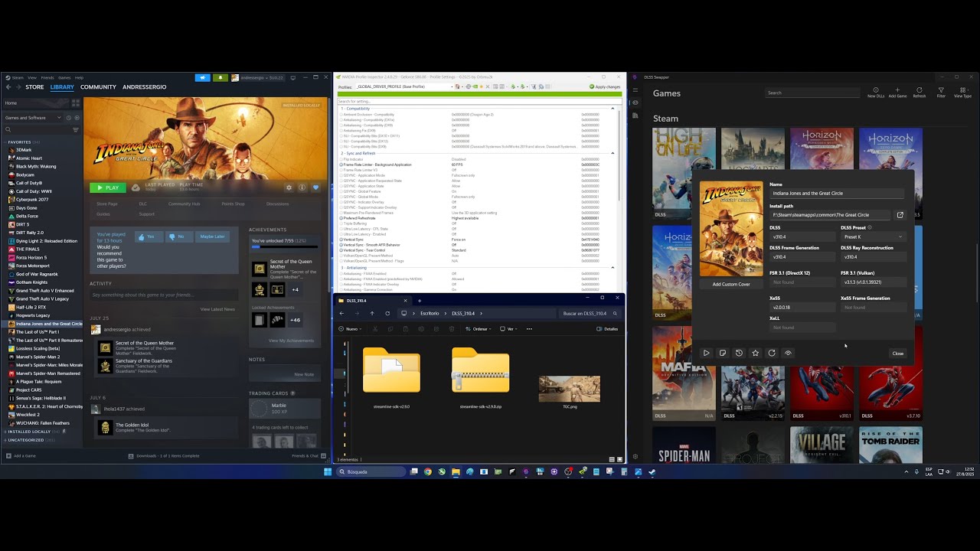Click Apply changes in Profile Inspector
The image size is (980, 551).
[x=606, y=86]
